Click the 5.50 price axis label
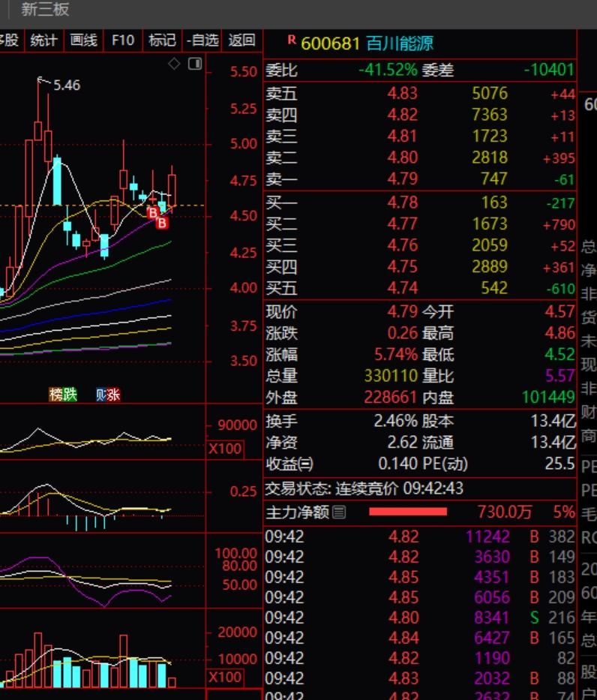 click(x=244, y=72)
